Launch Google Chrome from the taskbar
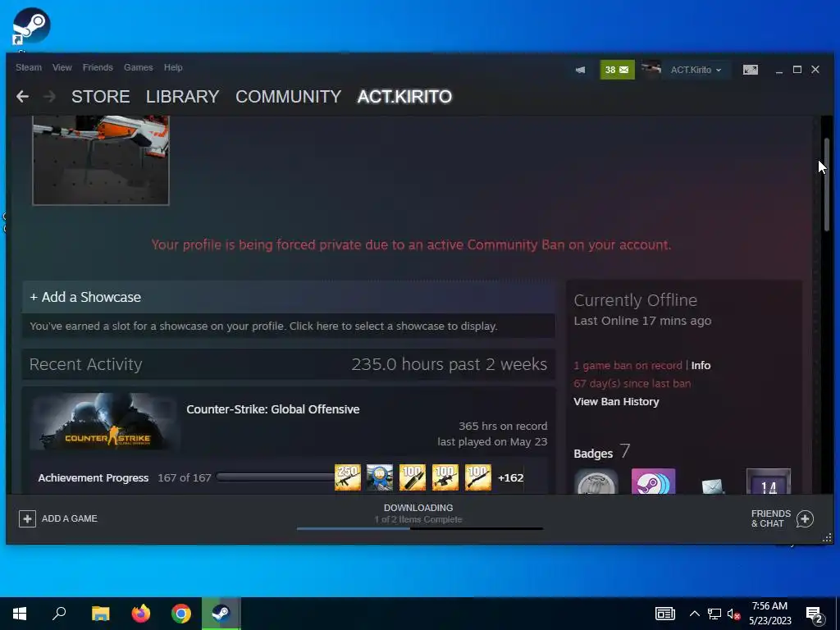 click(x=181, y=614)
